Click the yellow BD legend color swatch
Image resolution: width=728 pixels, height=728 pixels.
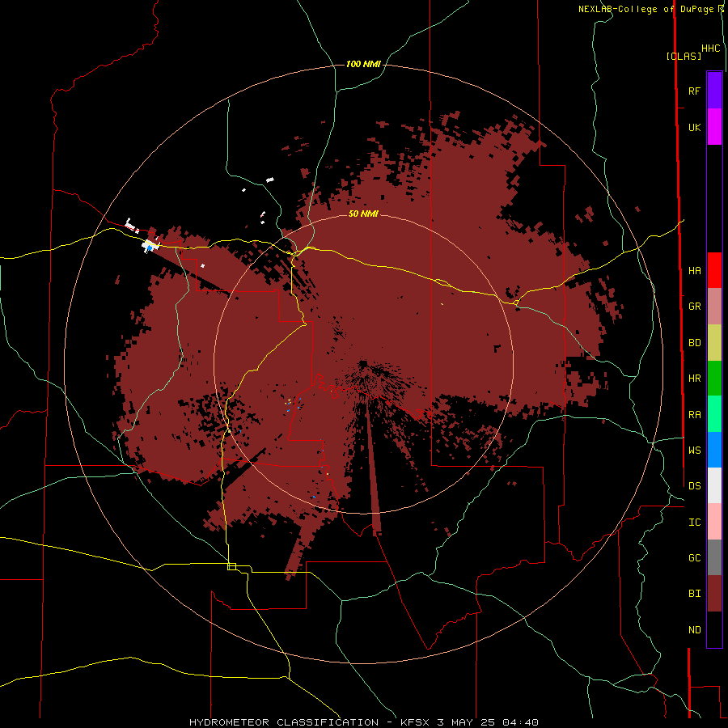tap(714, 343)
